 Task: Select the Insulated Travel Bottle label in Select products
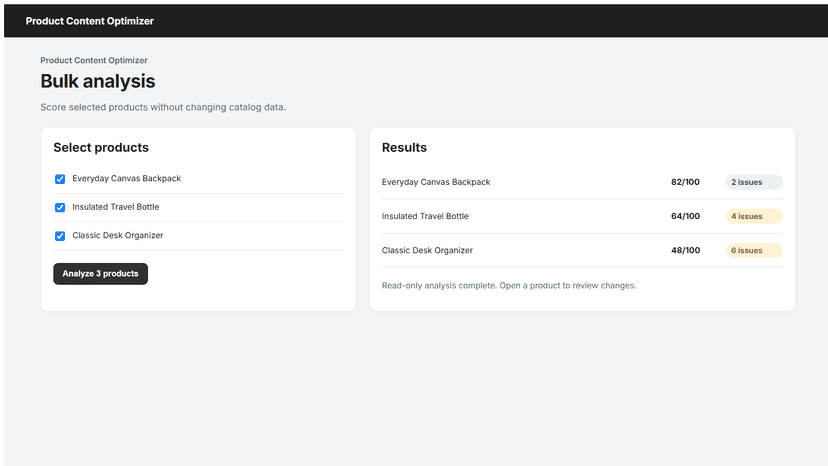pyautogui.click(x=116, y=207)
